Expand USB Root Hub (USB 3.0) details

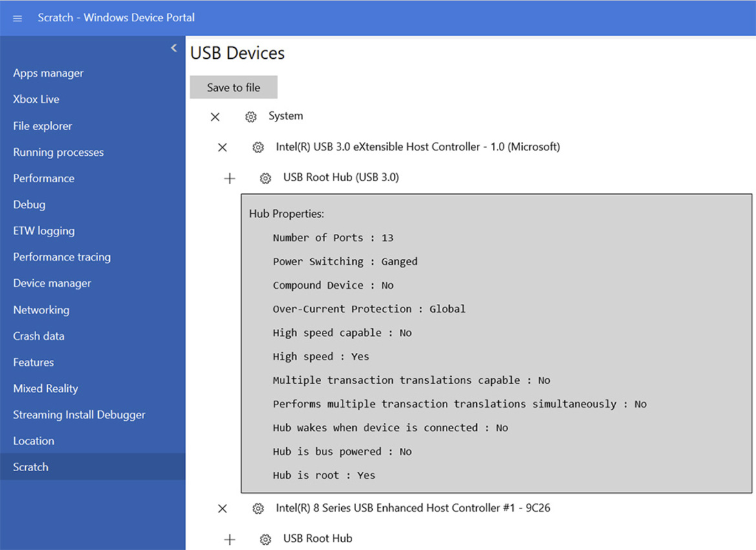point(229,177)
